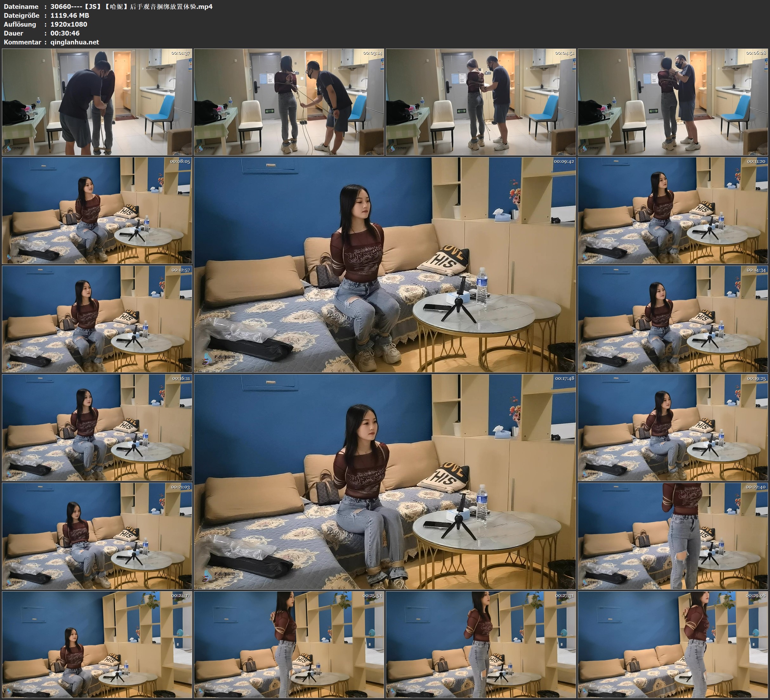770x700 pixels.
Task: Open the frame labeled 00:25:54
Action: (x=289, y=644)
